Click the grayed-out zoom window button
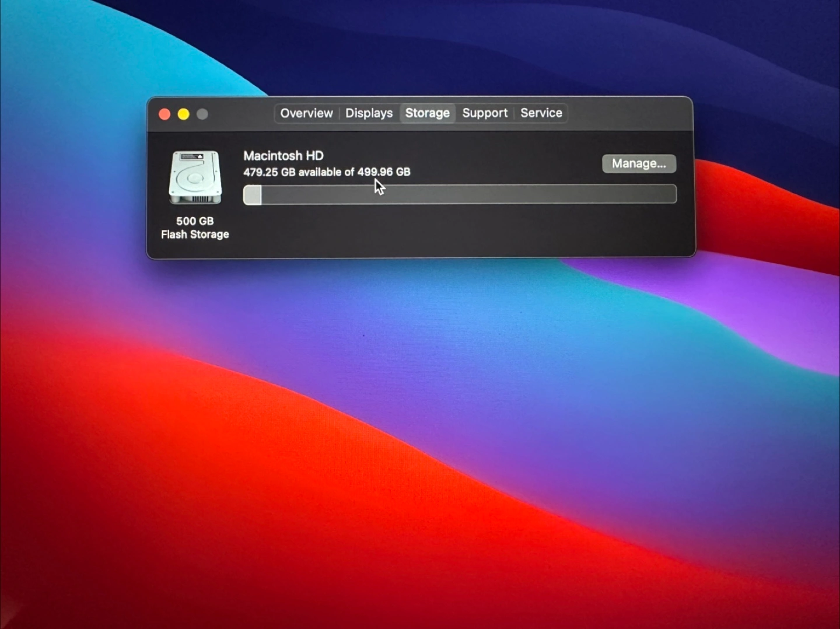This screenshot has height=629, width=840. [202, 114]
